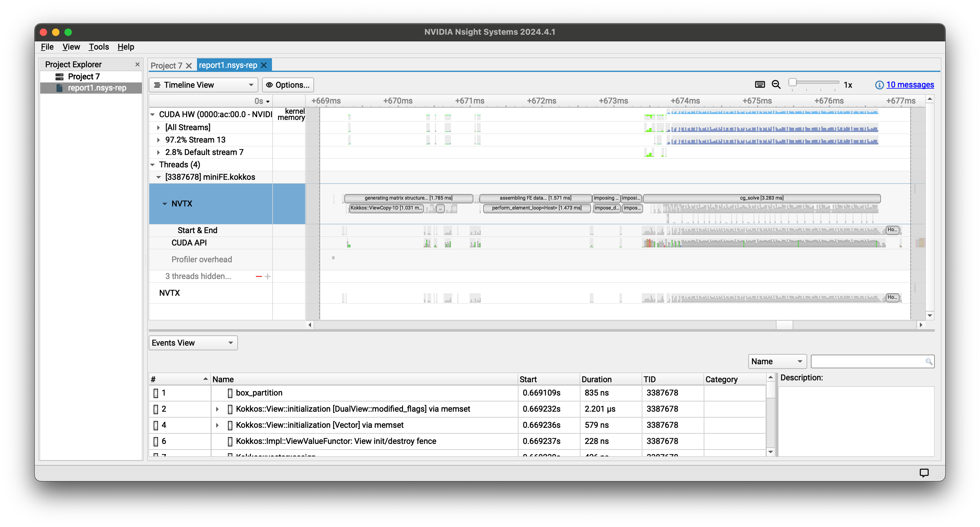Open the Help menu
The width and height of the screenshot is (980, 527).
[x=125, y=47]
